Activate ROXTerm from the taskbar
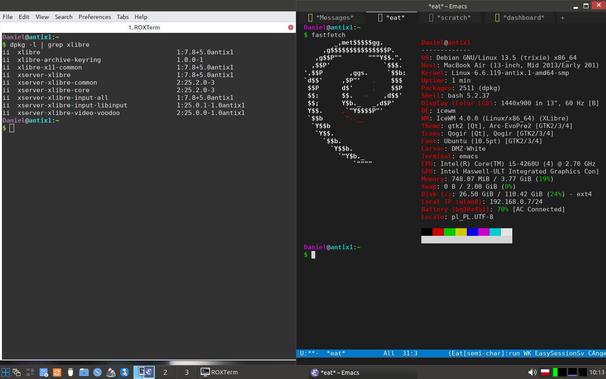606x379 pixels. pyautogui.click(x=220, y=372)
